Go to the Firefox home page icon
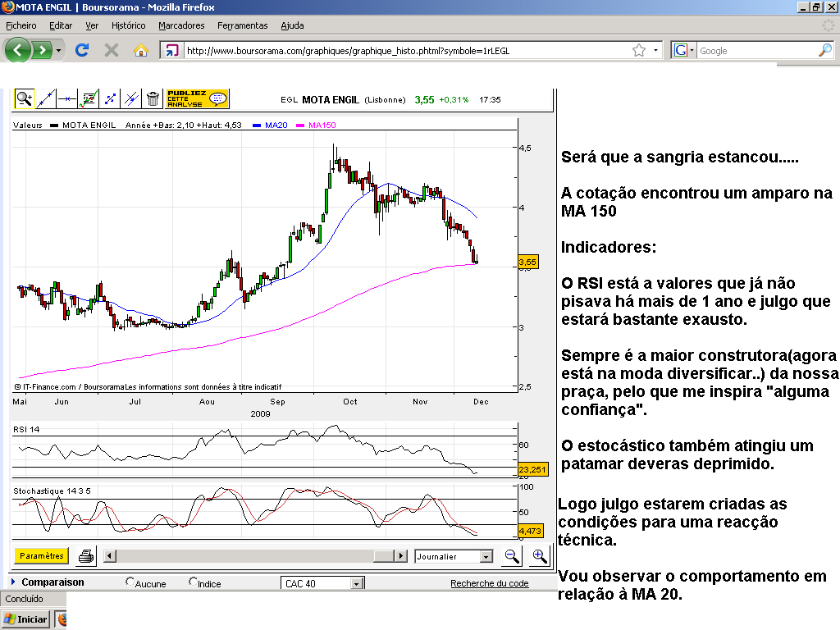 coord(141,50)
